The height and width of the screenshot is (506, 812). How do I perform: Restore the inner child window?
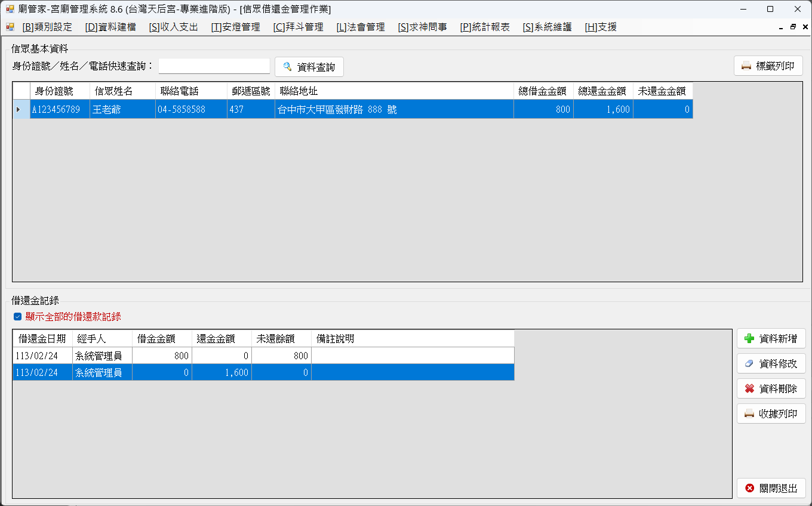pyautogui.click(x=793, y=27)
